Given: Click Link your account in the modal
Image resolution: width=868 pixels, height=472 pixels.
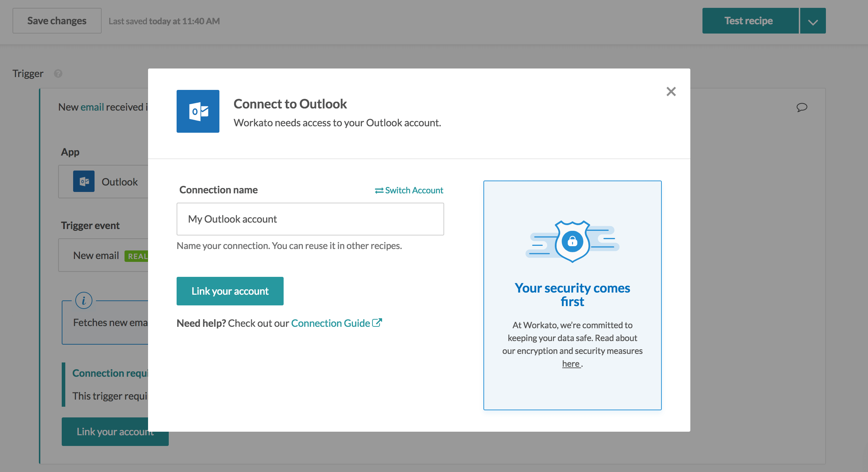Looking at the screenshot, I should [230, 291].
